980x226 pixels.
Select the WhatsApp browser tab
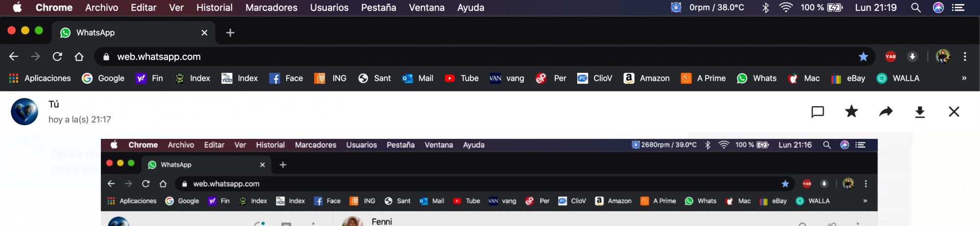pyautogui.click(x=133, y=32)
